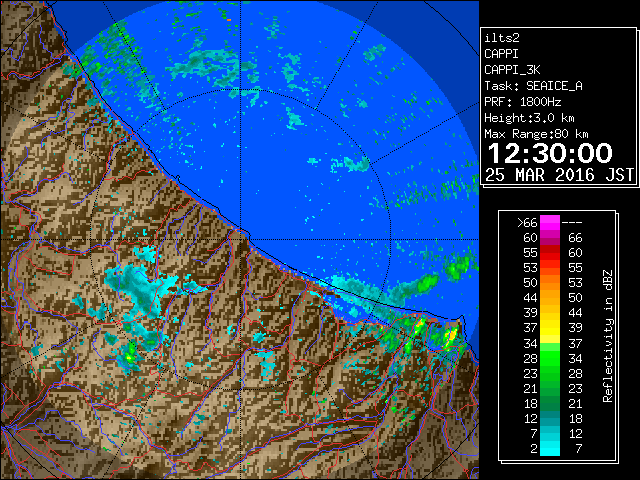Click the small orange echo pixel near top
Screen dimensions: 640x480
229,20
